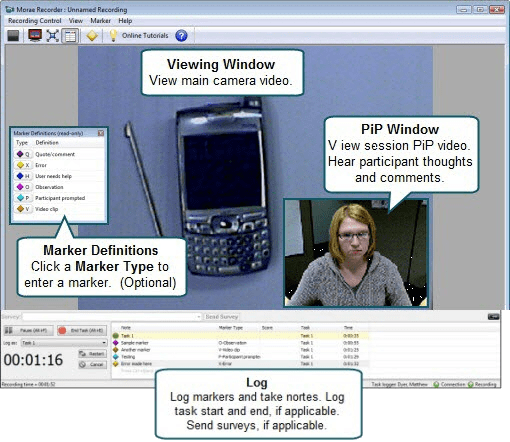
Task: Click the yellow diamond marker toolbar icon
Action: click(92, 36)
